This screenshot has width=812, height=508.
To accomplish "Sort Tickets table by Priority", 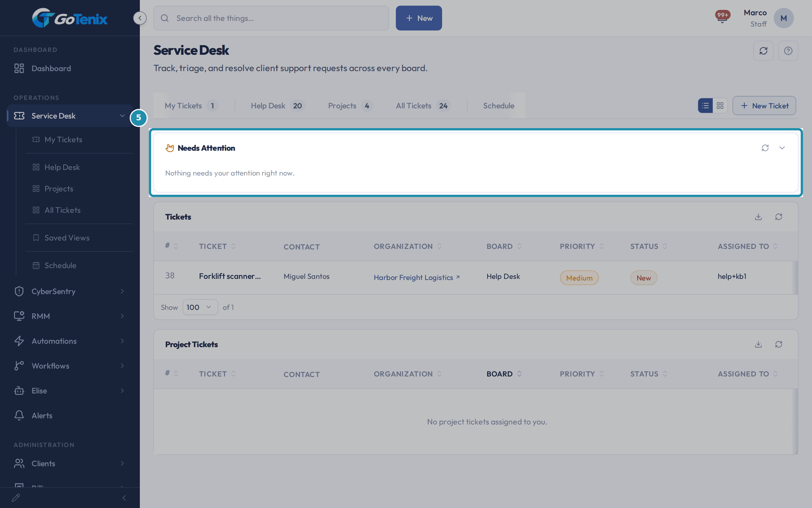I will (581, 246).
